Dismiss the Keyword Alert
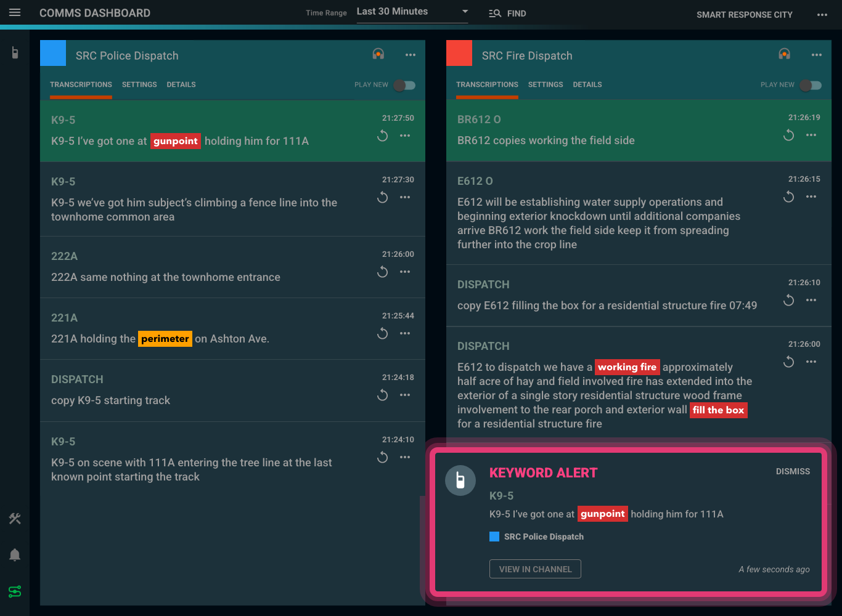 [x=793, y=472]
